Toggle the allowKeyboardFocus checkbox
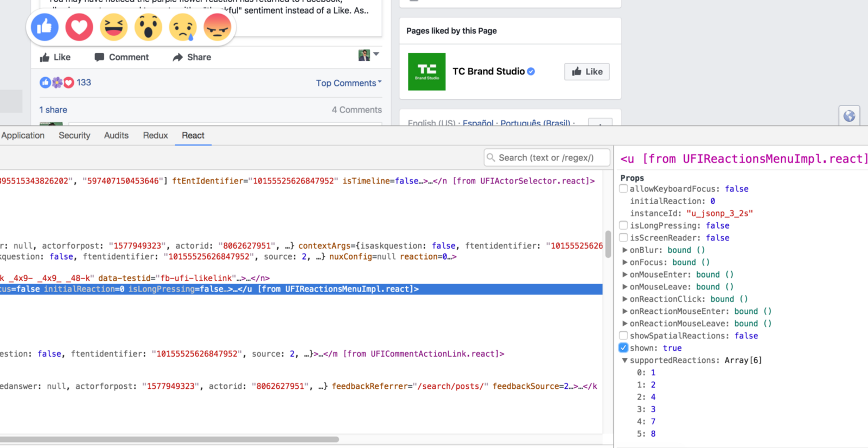The width and height of the screenshot is (868, 448). pos(623,189)
